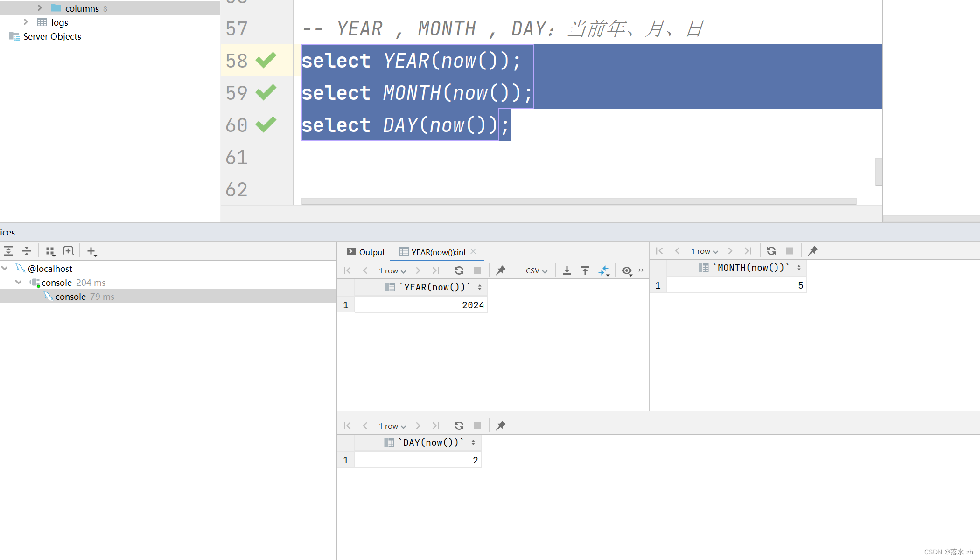The image size is (980, 560).
Task: Go to first page in DAY result
Action: click(347, 426)
